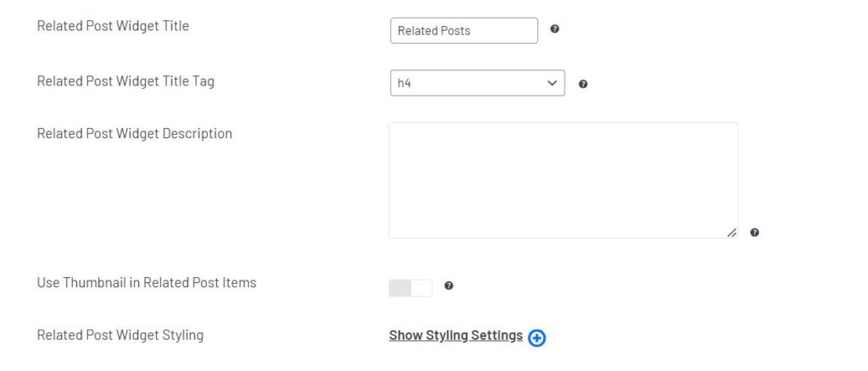The height and width of the screenshot is (371, 868).
Task: Click the 'Related Post Widget Styling' label
Action: pyautogui.click(x=120, y=335)
